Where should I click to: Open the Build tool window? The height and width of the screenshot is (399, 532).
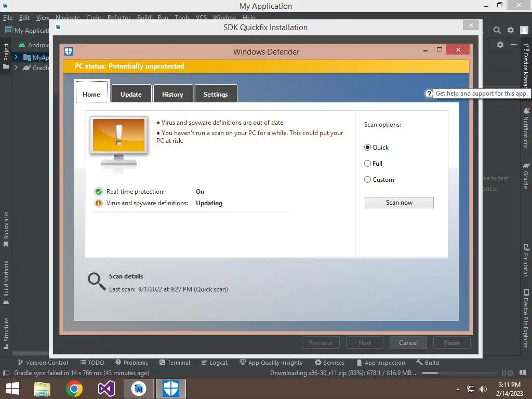[428, 363]
